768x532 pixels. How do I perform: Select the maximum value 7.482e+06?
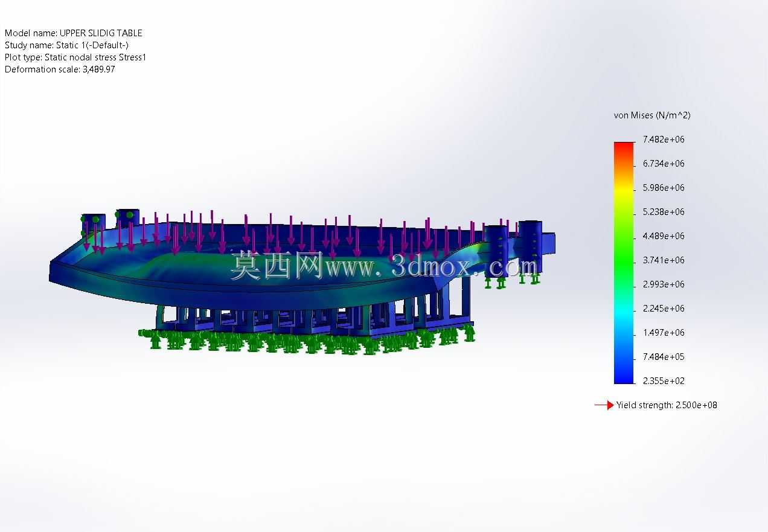pos(664,139)
